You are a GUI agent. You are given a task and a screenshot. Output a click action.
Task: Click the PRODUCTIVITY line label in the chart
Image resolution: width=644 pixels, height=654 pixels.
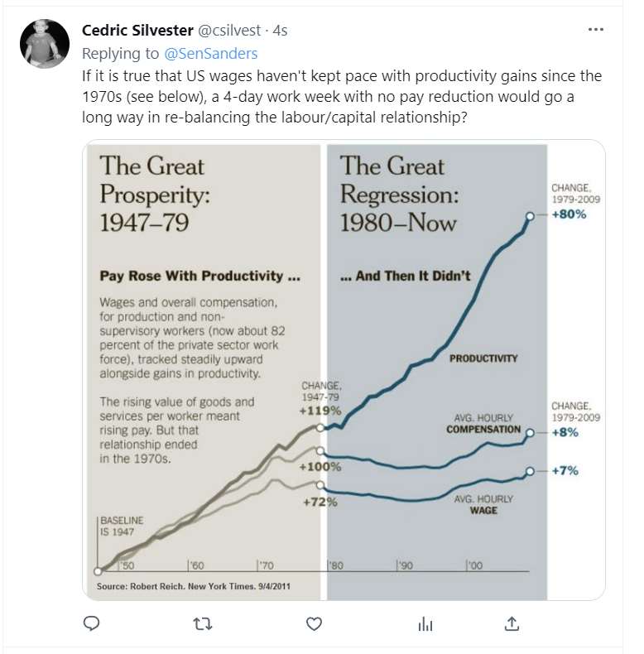coord(483,358)
